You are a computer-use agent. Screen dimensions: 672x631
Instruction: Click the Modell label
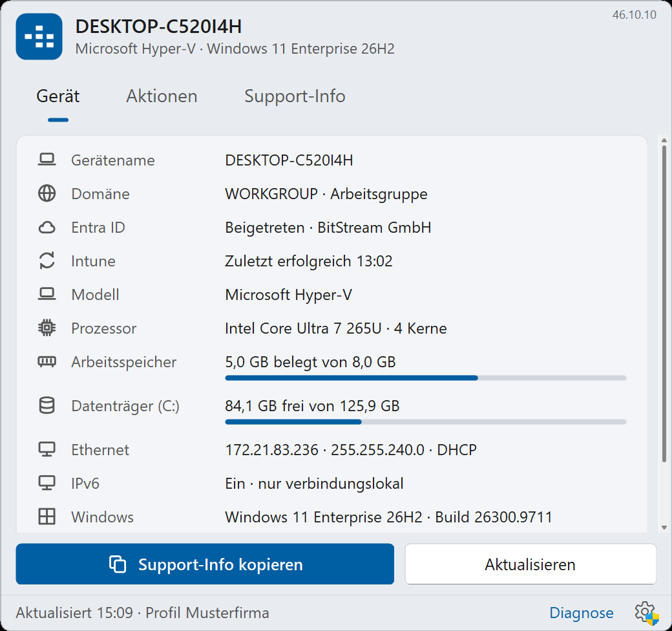[x=95, y=295]
